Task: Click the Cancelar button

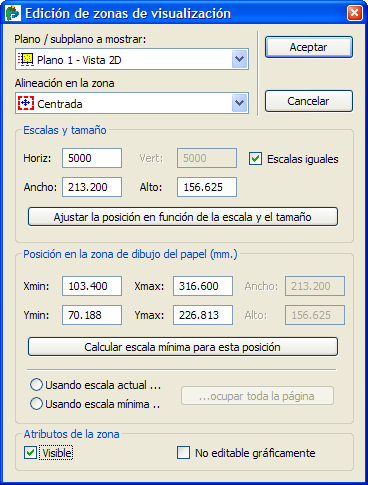Action: pyautogui.click(x=309, y=101)
